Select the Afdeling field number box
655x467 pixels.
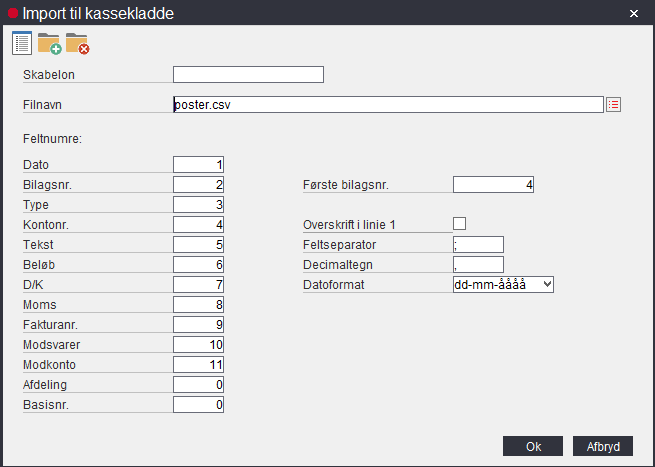point(198,385)
